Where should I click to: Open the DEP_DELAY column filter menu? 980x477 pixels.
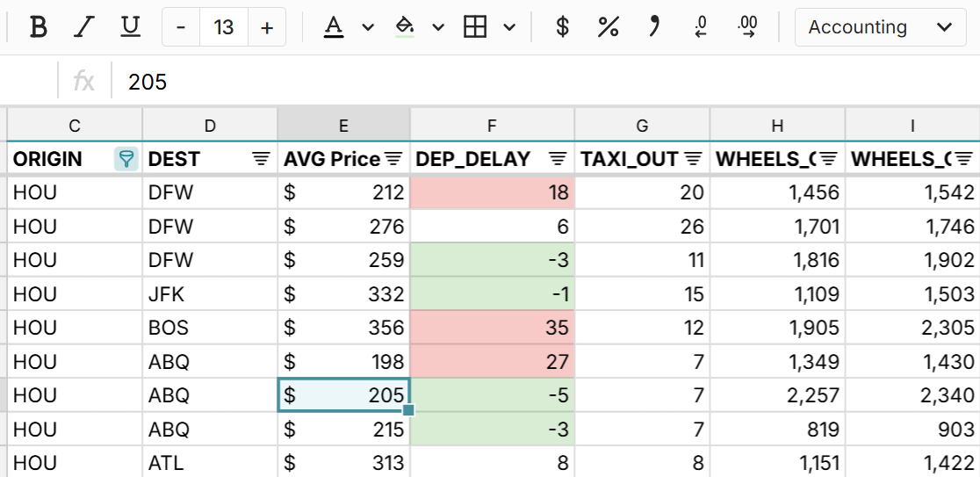tap(558, 159)
